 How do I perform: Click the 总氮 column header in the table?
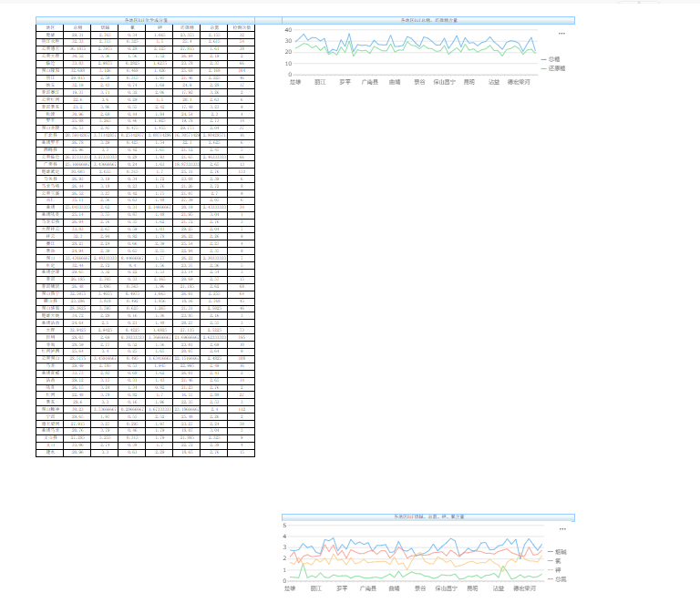coord(214,27)
